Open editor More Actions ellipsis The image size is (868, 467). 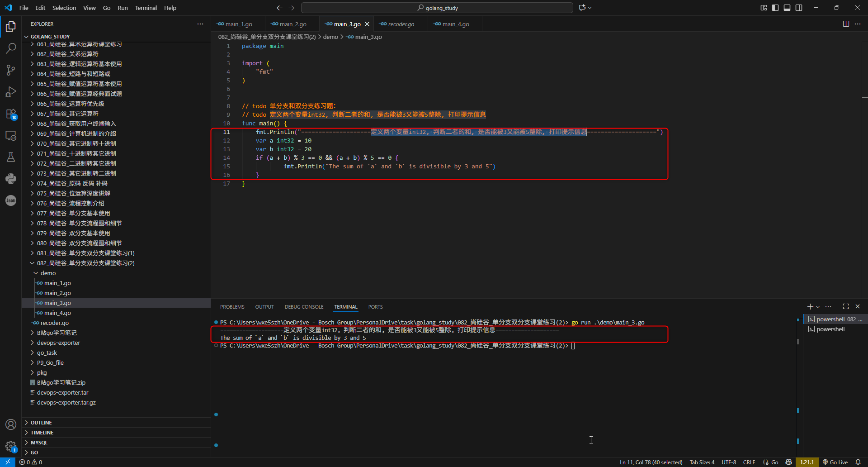click(858, 24)
